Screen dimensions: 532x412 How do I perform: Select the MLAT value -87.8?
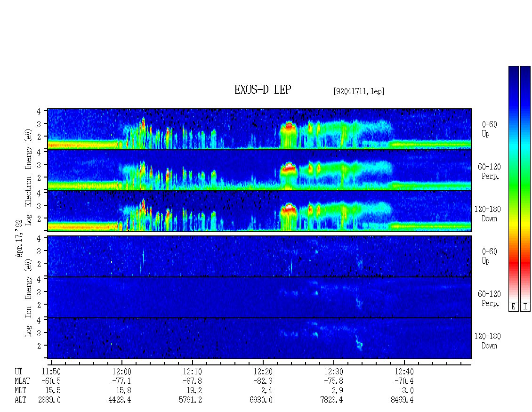tap(192, 381)
